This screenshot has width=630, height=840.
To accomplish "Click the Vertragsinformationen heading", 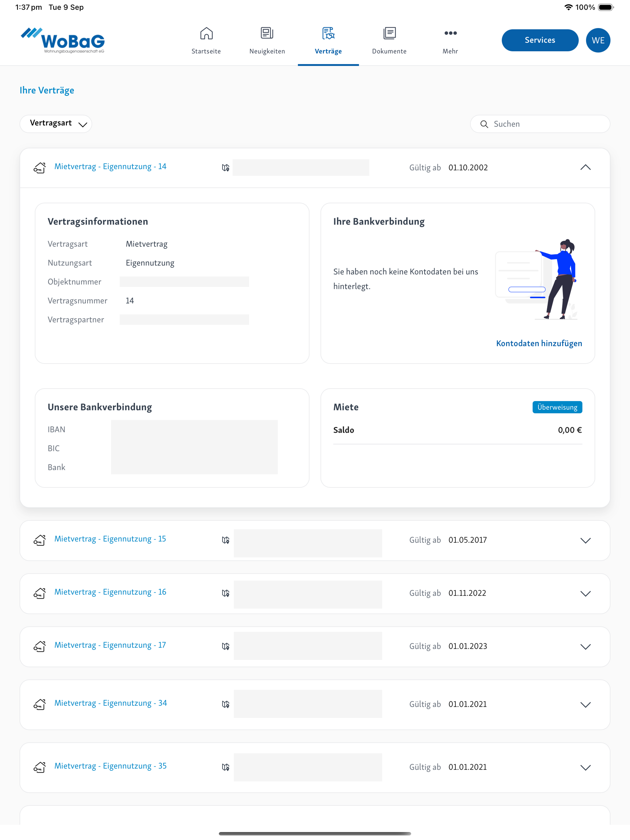I will coord(98,222).
